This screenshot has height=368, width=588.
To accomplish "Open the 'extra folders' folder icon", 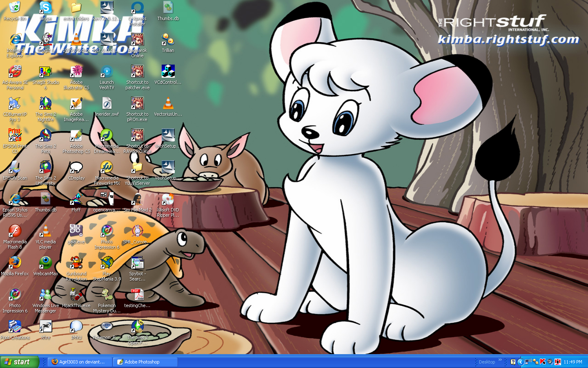I will click(76, 11).
